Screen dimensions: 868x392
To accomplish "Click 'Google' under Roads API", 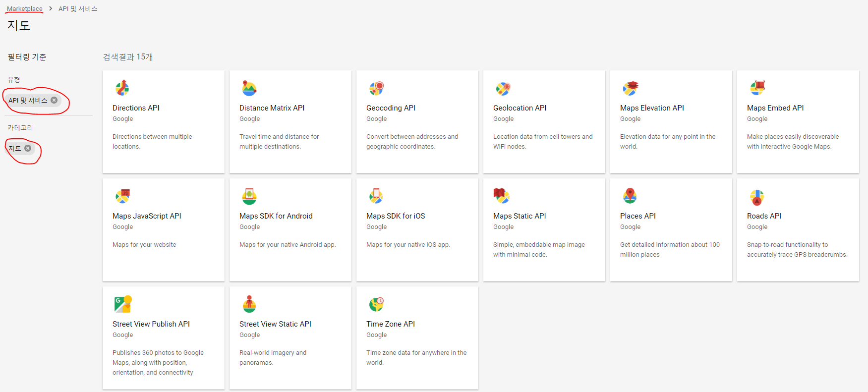I will [x=757, y=227].
